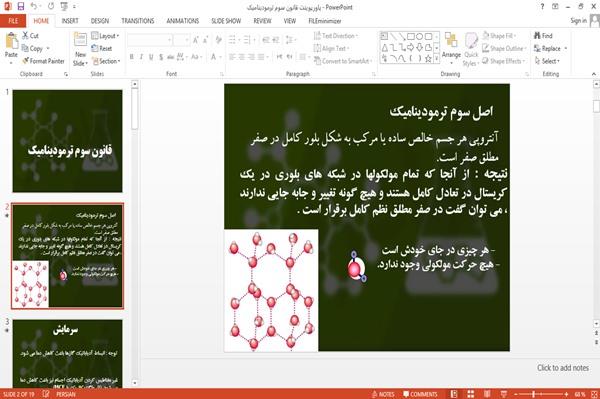Click the Text Direction button
This screenshot has width=600, height=399.
click(336, 36)
